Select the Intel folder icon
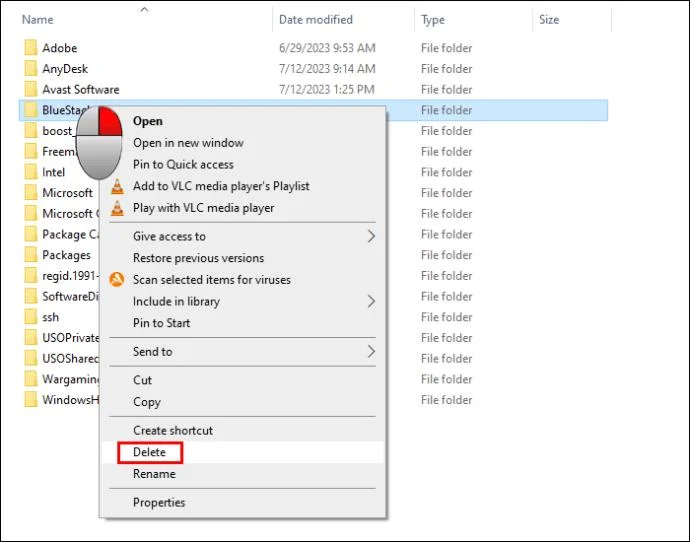The width and height of the screenshot is (690, 542). pyautogui.click(x=30, y=172)
